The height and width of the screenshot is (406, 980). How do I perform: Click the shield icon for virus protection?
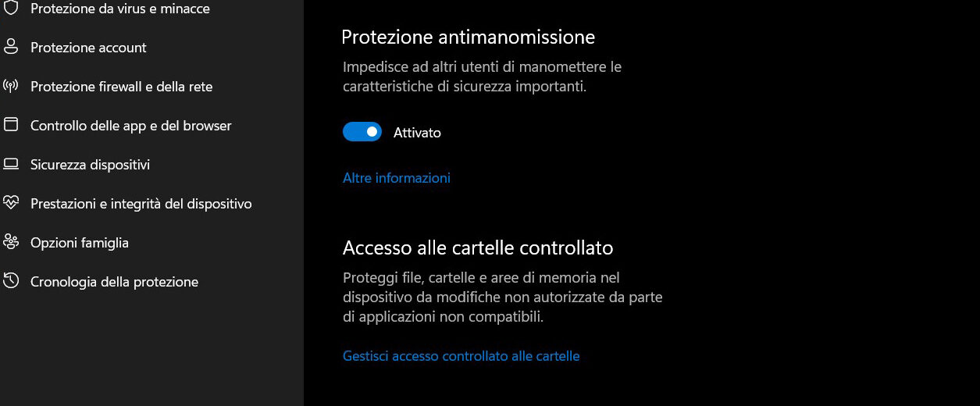11,8
